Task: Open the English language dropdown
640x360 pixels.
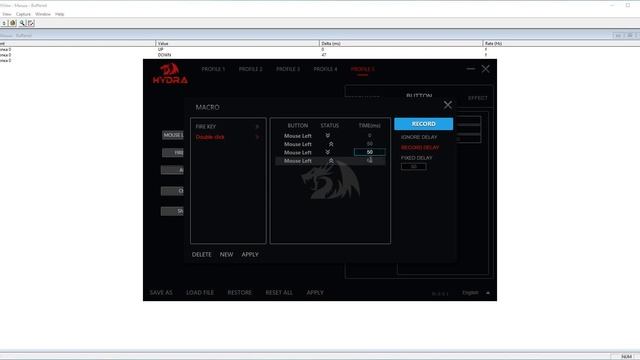Action: coord(470,293)
